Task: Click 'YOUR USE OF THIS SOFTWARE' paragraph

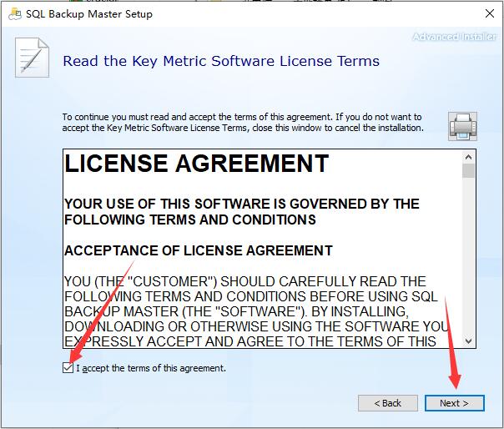Action: [x=242, y=212]
